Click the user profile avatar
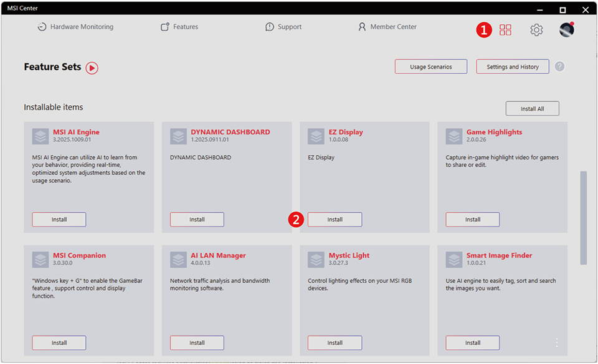Screen dimensions: 598x364 tap(566, 30)
